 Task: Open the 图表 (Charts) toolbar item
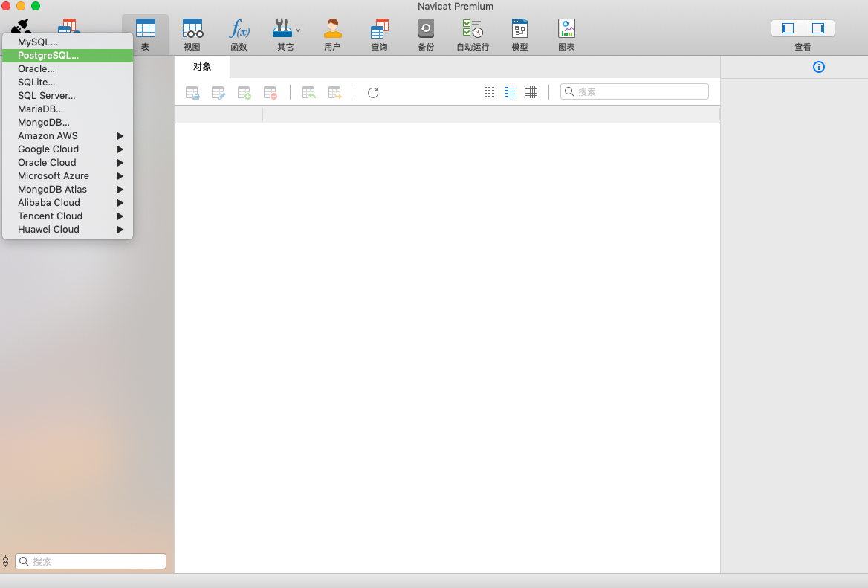[566, 34]
